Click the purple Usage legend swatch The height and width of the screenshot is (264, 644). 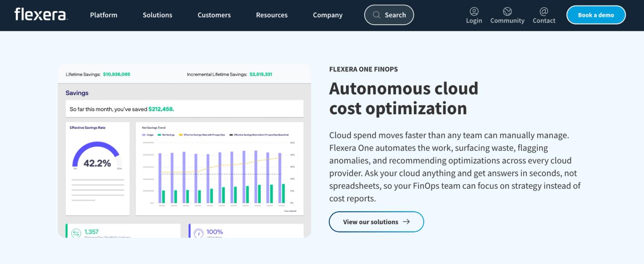(x=144, y=135)
